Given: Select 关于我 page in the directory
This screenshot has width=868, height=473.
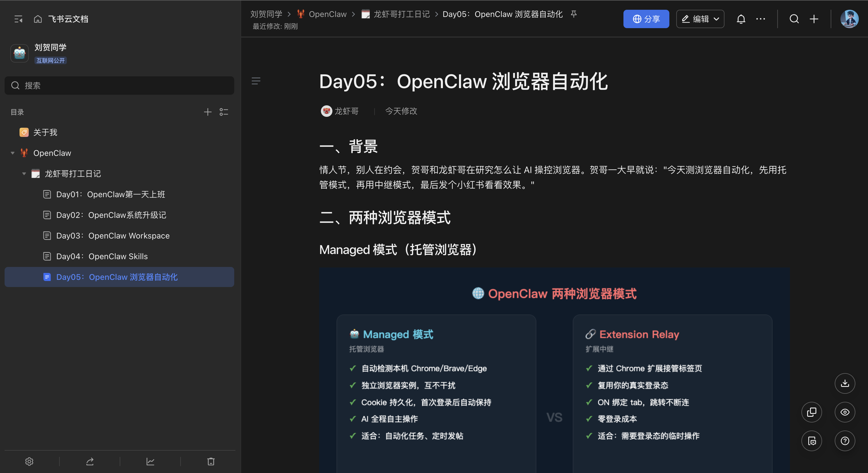Looking at the screenshot, I should 45,132.
